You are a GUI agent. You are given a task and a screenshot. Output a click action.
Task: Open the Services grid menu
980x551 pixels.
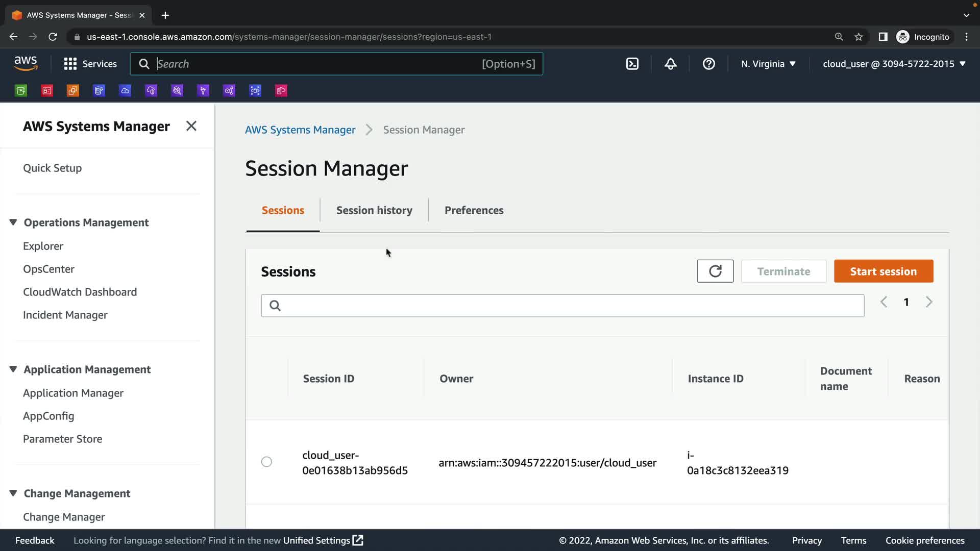(90, 64)
